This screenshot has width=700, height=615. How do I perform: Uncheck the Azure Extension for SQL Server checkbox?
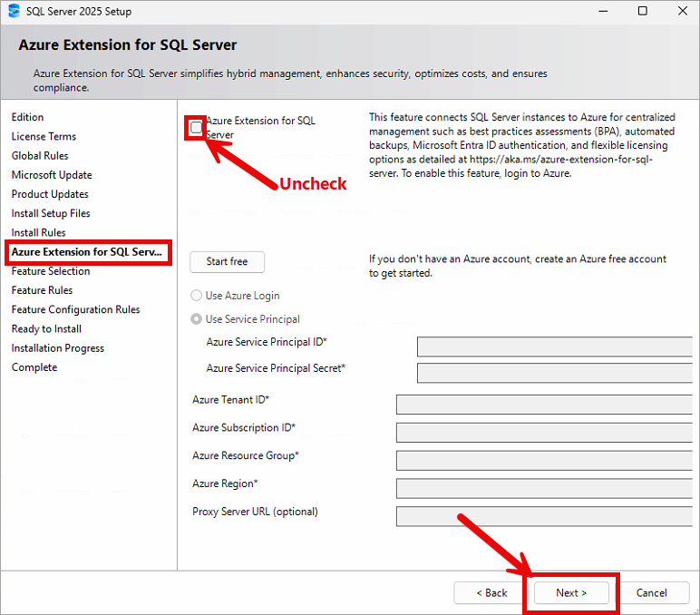(x=197, y=128)
